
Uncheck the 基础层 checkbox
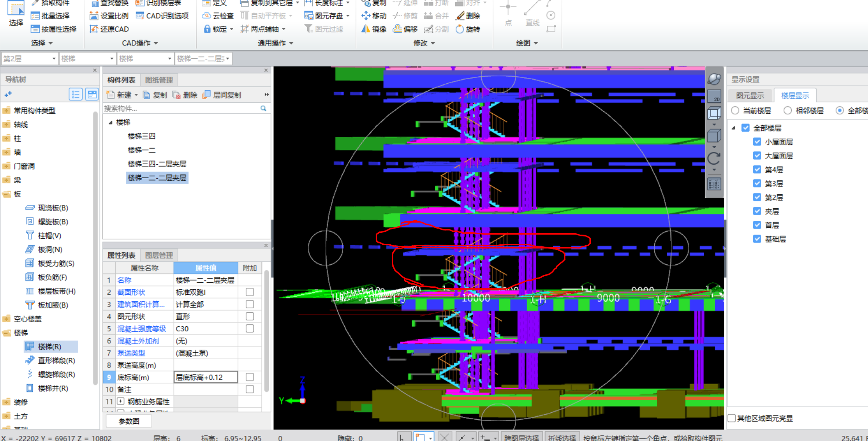coord(757,239)
